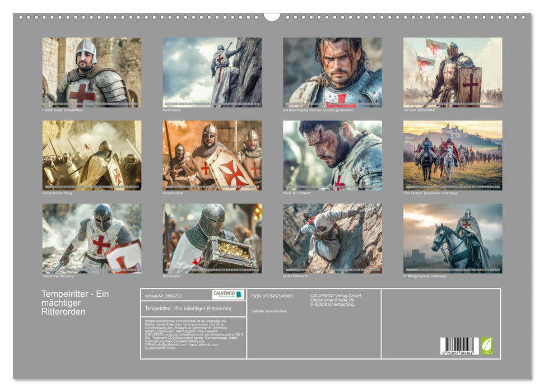Click the ISBN 9783457941461 number
The height and width of the screenshot is (392, 544).
pyautogui.click(x=272, y=296)
